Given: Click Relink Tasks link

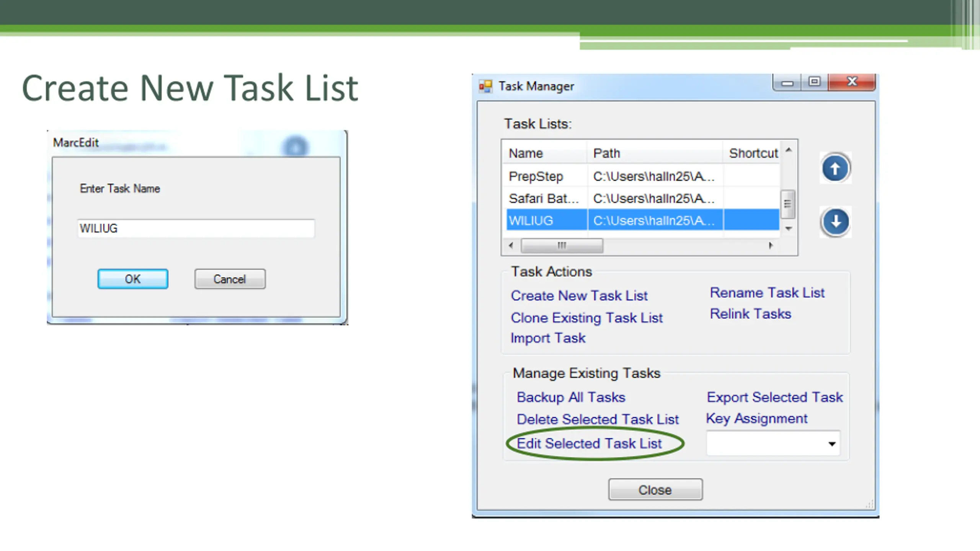Looking at the screenshot, I should pos(750,314).
